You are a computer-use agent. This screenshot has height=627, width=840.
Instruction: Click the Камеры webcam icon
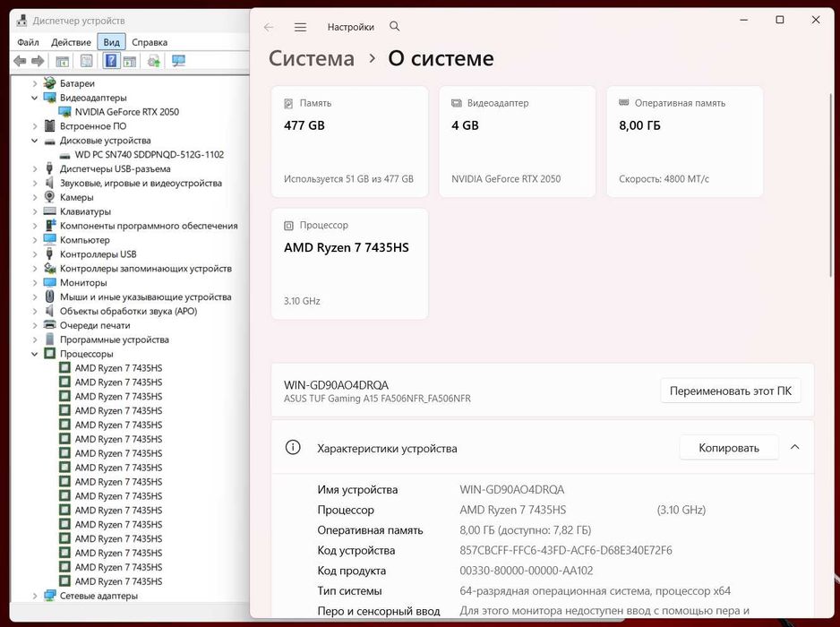coord(50,197)
